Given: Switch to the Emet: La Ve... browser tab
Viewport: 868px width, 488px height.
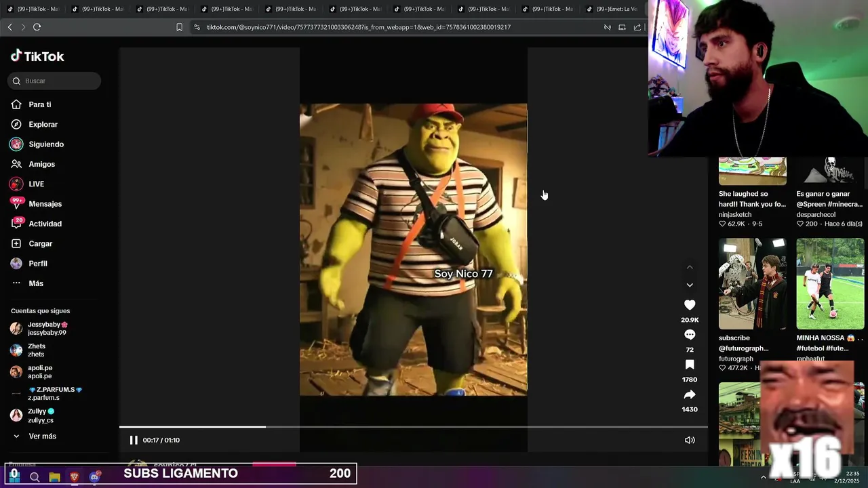Looking at the screenshot, I should [612, 9].
